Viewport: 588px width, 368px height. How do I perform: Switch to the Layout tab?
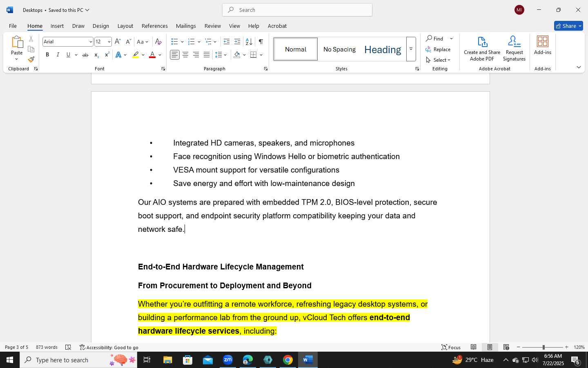[x=125, y=26]
